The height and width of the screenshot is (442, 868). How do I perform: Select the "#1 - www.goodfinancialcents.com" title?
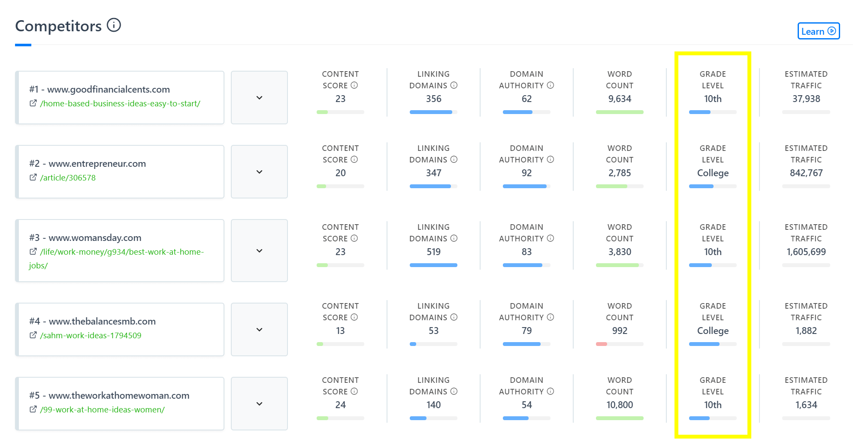(100, 89)
